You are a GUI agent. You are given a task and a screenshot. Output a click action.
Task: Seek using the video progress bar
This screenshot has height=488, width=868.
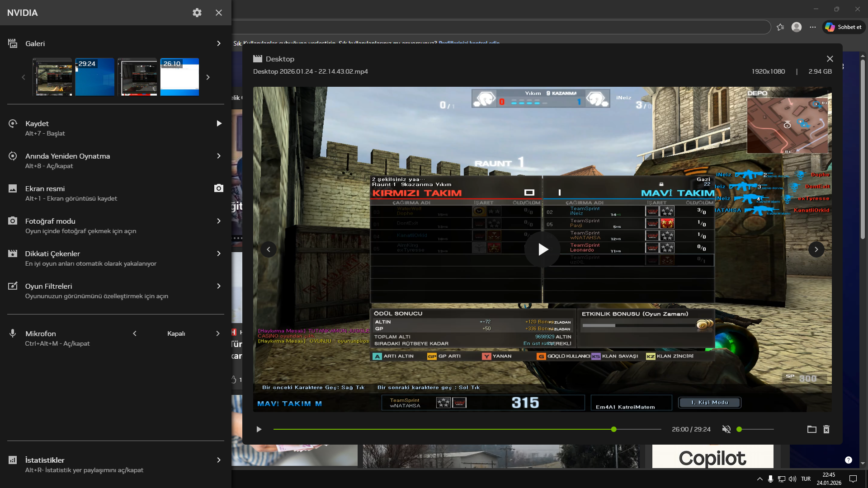pos(467,429)
